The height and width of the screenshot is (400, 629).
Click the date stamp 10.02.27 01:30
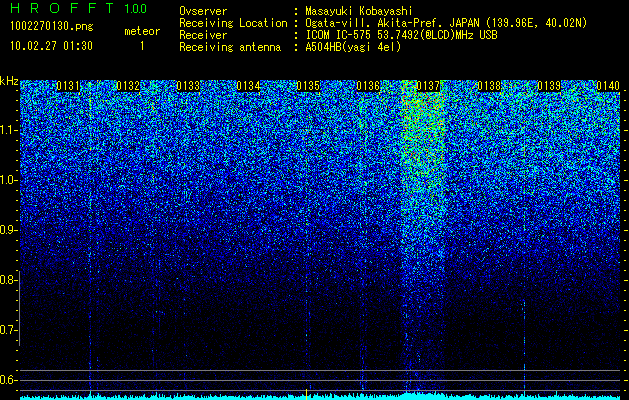[51, 46]
